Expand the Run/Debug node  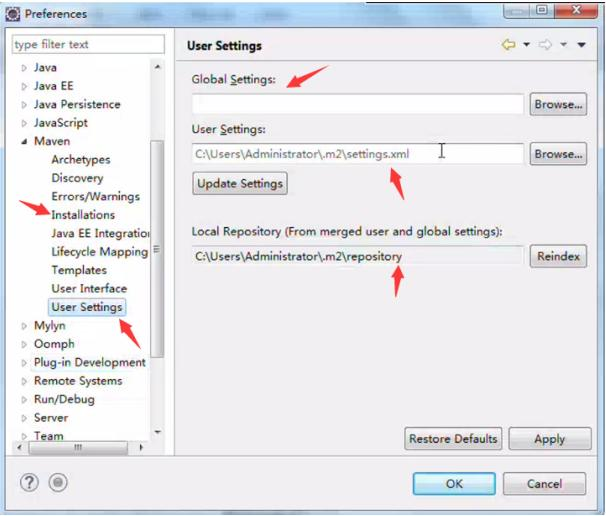(x=24, y=400)
